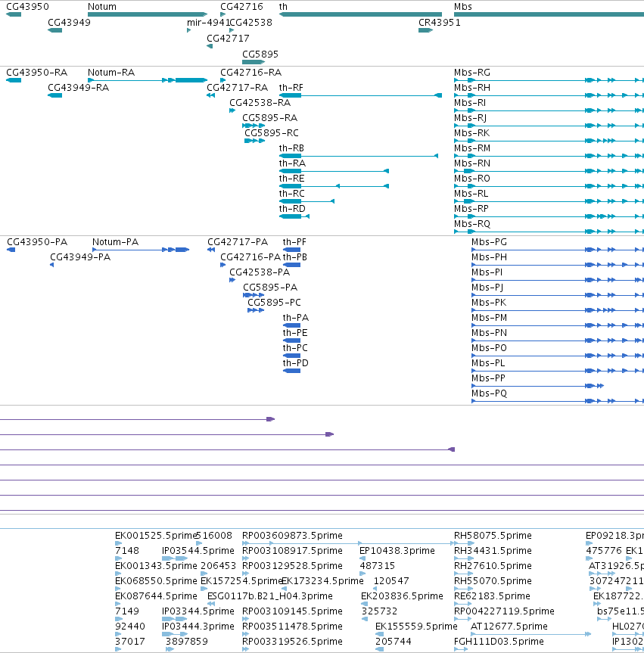Select Notum-PA protein feature
The image size is (644, 653).
(141, 250)
